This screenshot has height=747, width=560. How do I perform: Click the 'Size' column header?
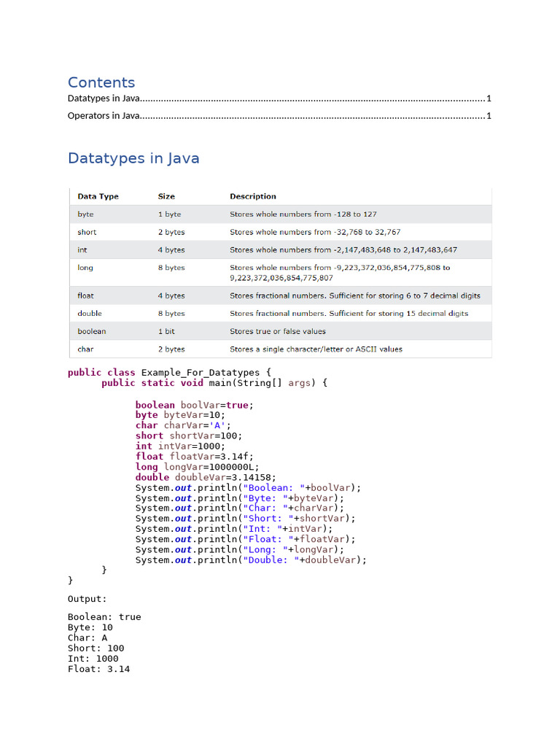(x=166, y=196)
